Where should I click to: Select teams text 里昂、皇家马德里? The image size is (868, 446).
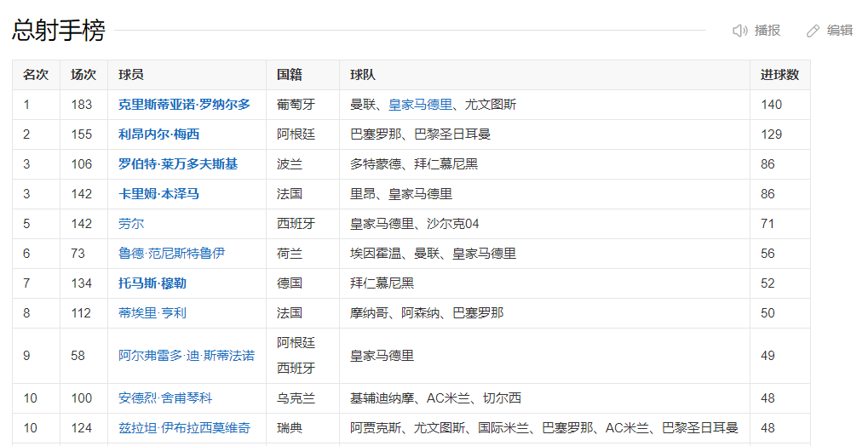[x=401, y=194]
